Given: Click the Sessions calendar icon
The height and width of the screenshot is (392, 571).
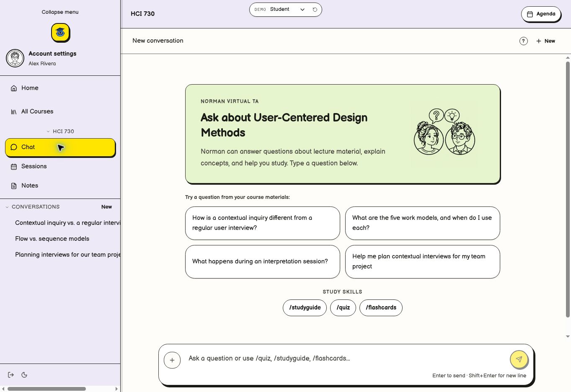Looking at the screenshot, I should [x=14, y=166].
